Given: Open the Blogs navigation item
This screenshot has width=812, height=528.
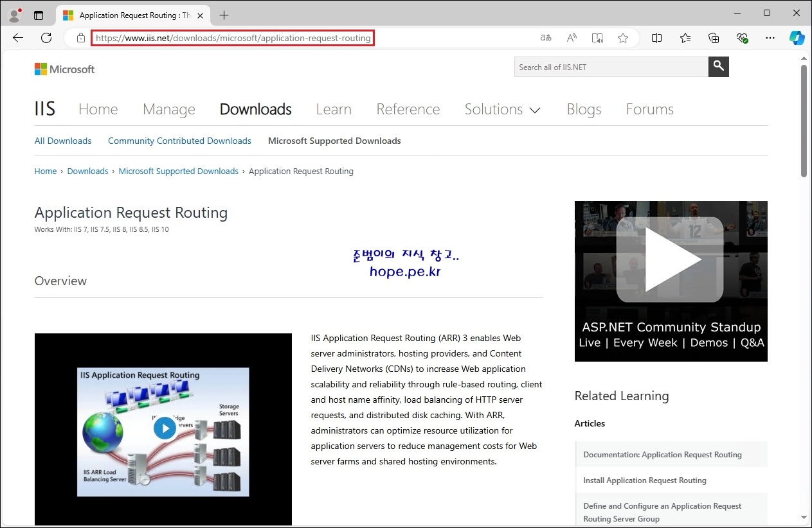Looking at the screenshot, I should click(584, 109).
